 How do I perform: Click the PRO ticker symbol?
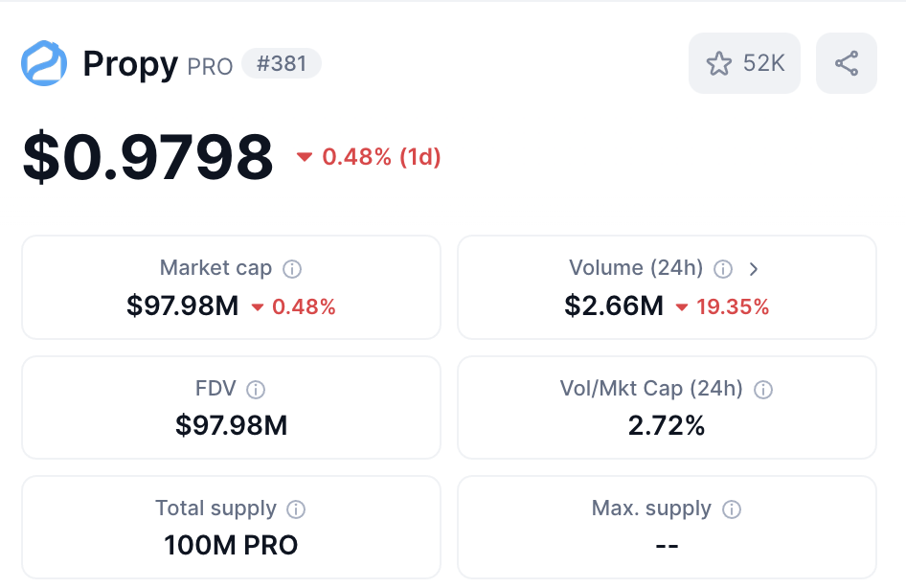[210, 66]
